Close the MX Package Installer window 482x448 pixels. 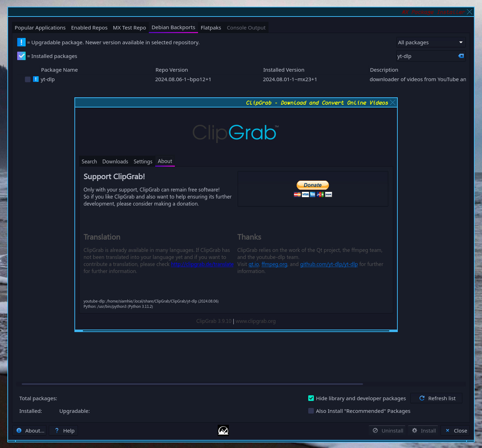[469, 12]
